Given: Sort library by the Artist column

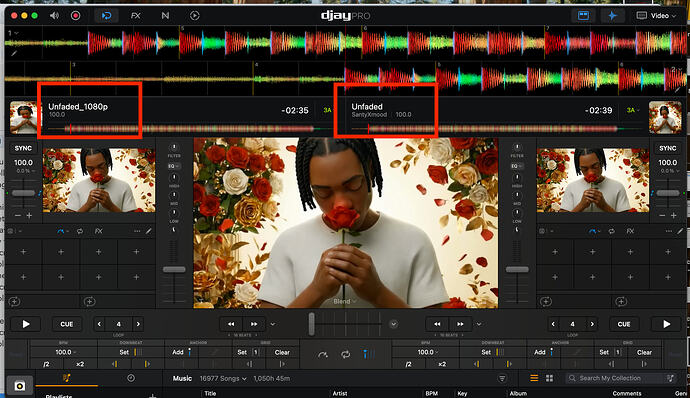Looking at the screenshot, I should click(340, 393).
